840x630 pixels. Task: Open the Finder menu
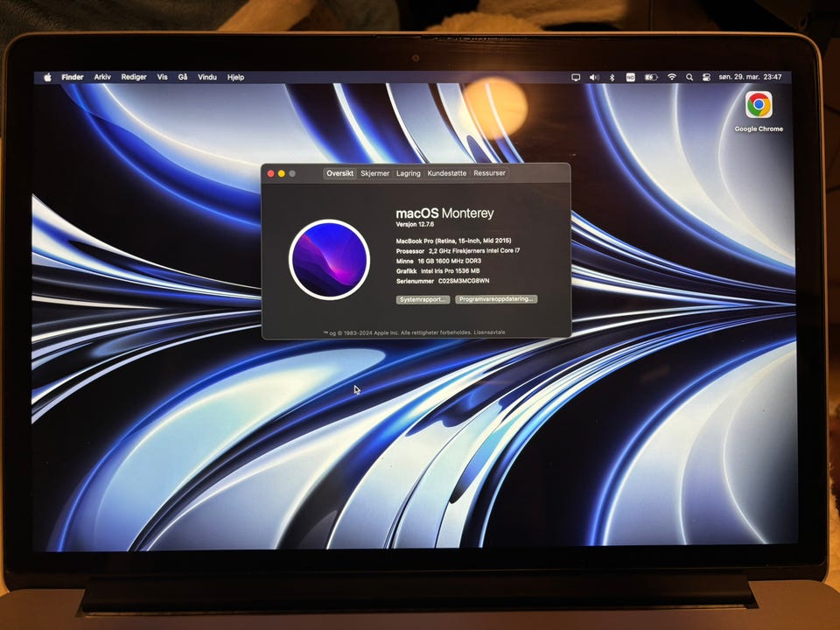pyautogui.click(x=73, y=77)
